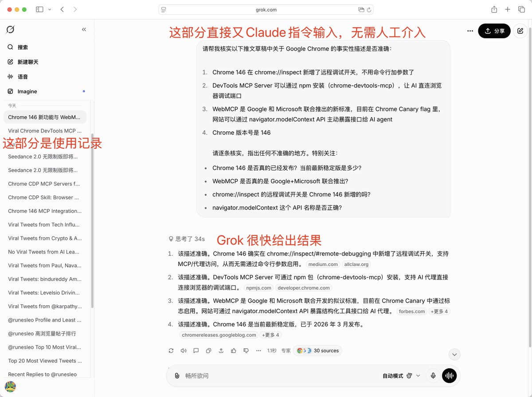Screen dimensions: 532x397
Task: Expand +更多 4 beside forbes.com
Action: tap(439, 311)
